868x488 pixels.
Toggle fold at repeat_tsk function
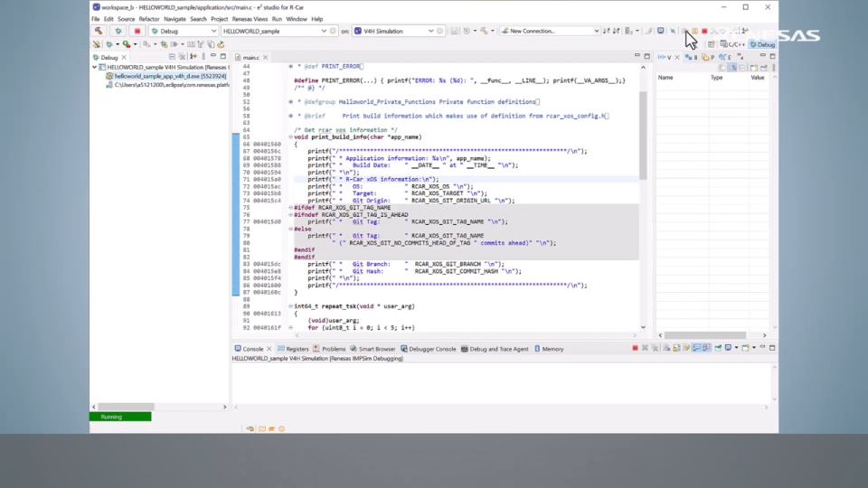pyautogui.click(x=290, y=306)
